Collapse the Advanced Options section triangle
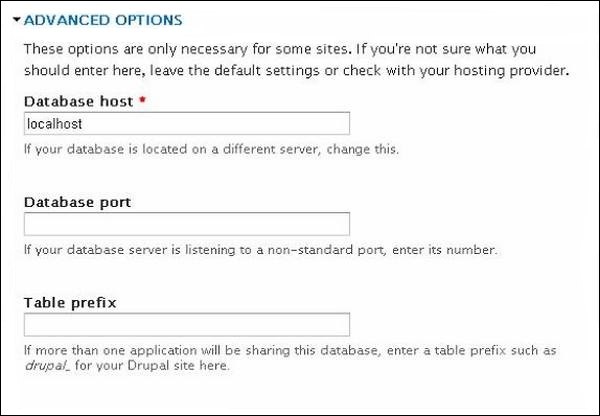Viewport: 600px width, 416px height. click(16, 19)
